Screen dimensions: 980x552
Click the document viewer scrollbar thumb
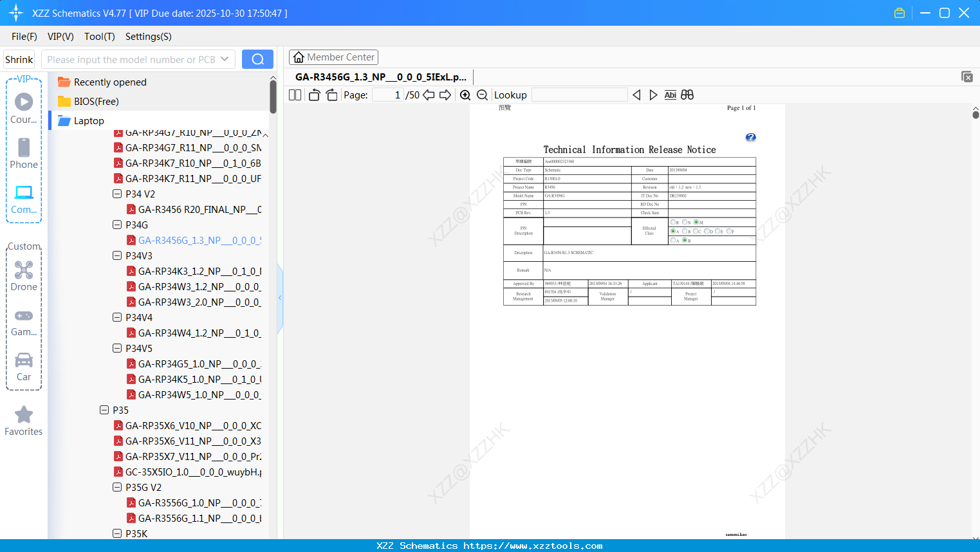click(975, 115)
